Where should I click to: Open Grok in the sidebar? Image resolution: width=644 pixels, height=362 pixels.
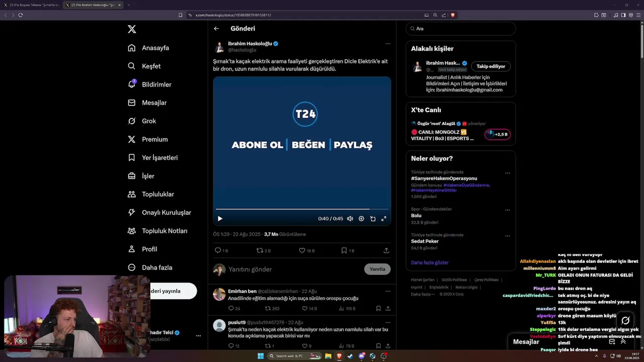tap(142, 121)
